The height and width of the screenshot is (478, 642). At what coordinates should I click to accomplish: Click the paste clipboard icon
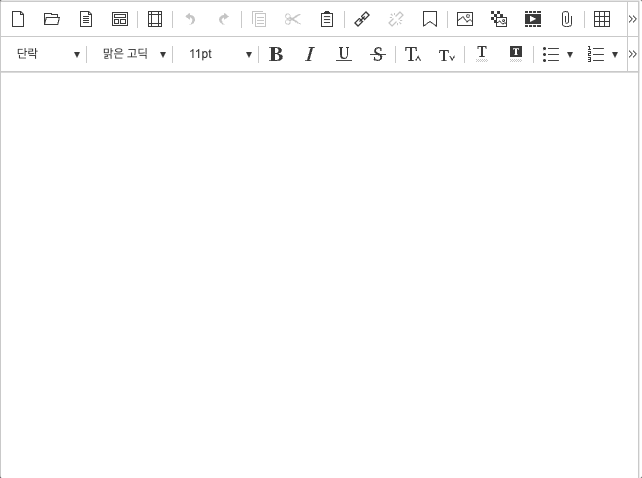326,19
